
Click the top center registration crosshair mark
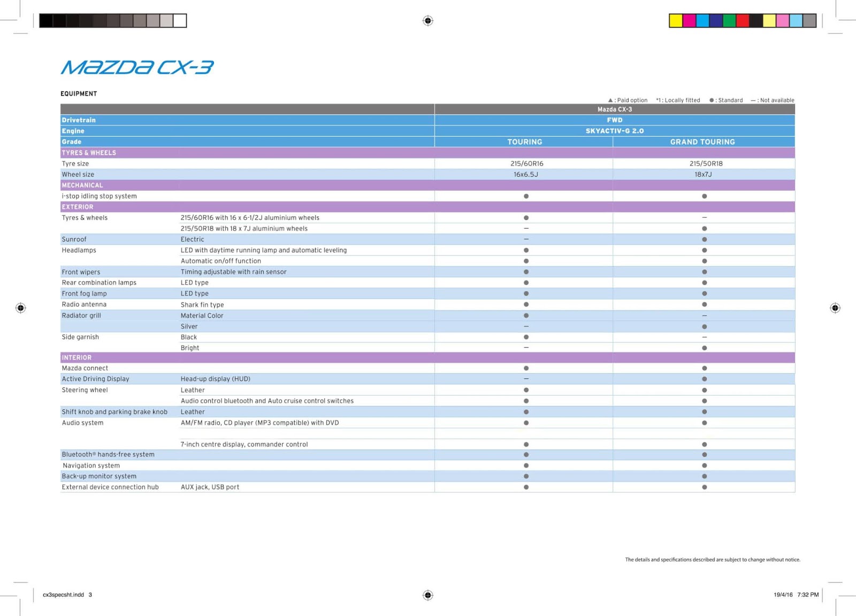(x=427, y=21)
